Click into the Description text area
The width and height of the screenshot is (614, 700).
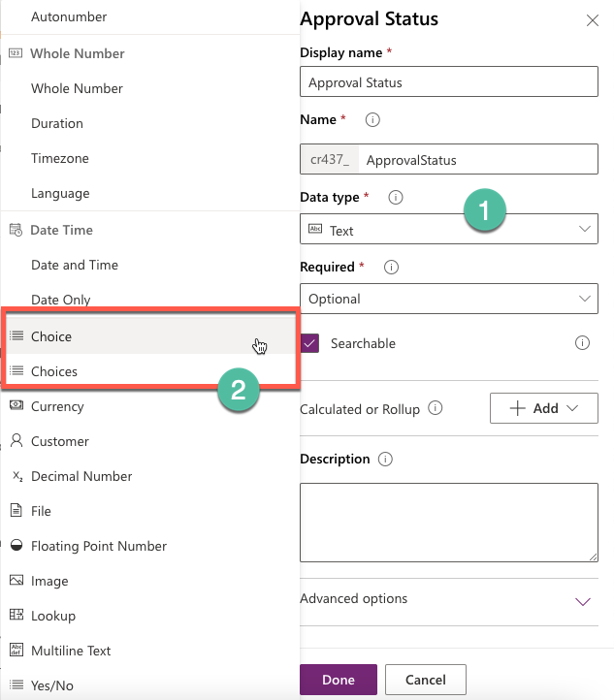click(449, 523)
